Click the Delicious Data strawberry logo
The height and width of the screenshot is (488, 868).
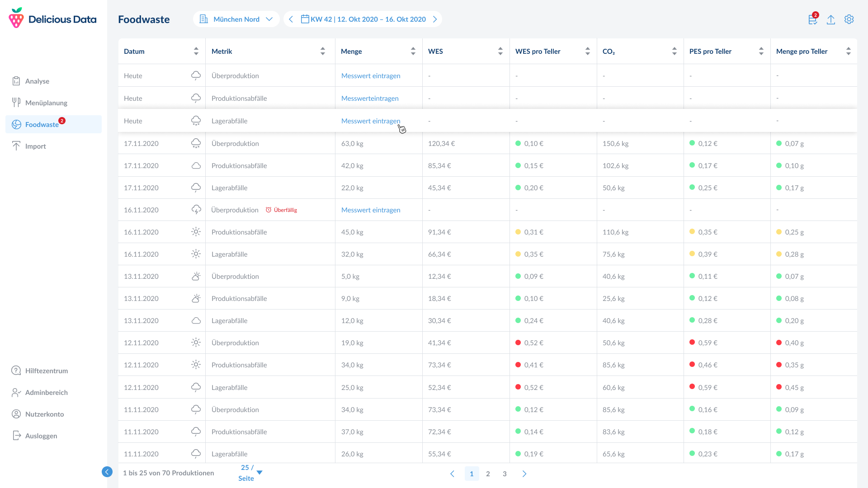click(x=16, y=19)
